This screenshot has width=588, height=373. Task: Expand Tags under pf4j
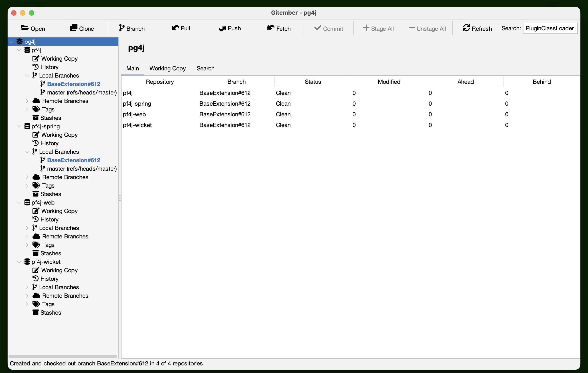click(x=27, y=109)
